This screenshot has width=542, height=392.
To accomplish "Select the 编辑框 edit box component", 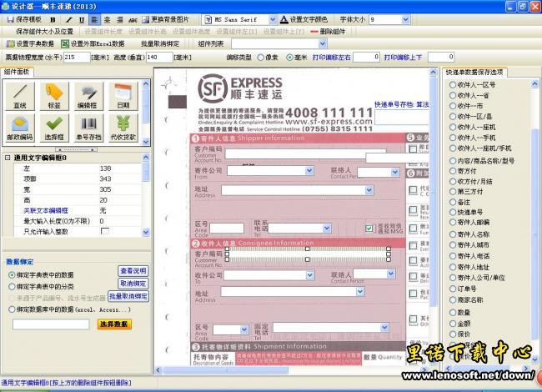I will coord(89,97).
